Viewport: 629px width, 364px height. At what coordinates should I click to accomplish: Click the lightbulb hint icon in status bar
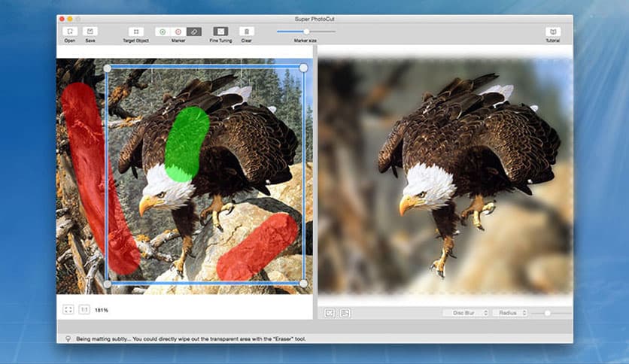point(68,339)
